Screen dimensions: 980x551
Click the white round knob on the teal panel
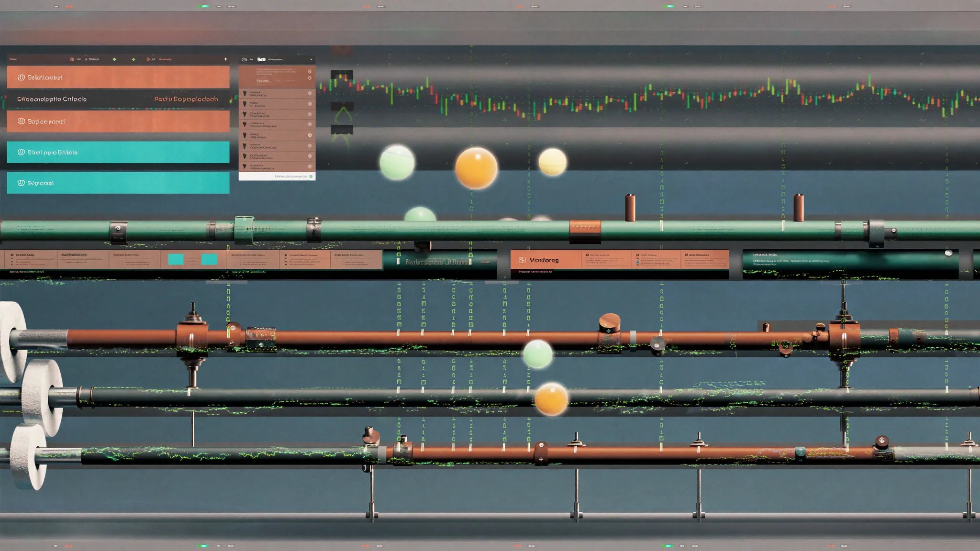click(948, 253)
